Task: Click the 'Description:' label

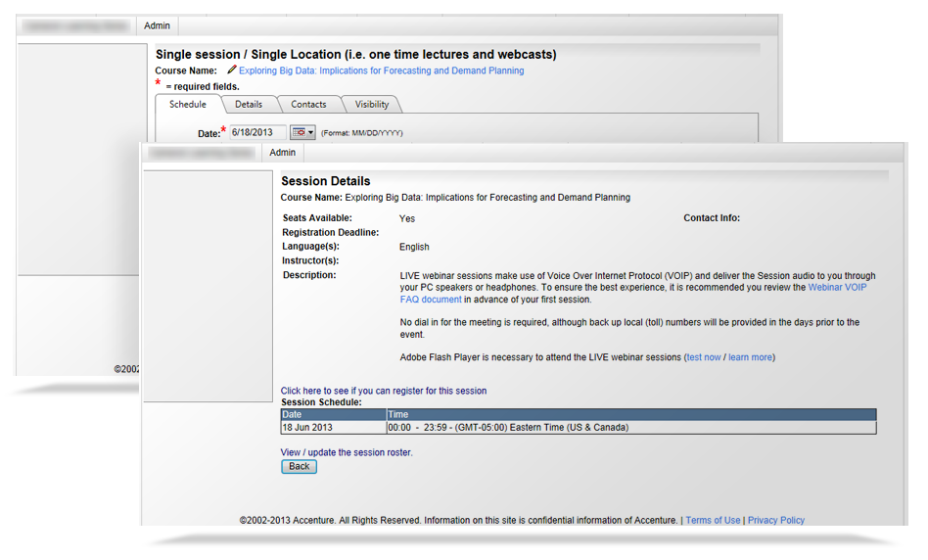Action: click(x=309, y=275)
